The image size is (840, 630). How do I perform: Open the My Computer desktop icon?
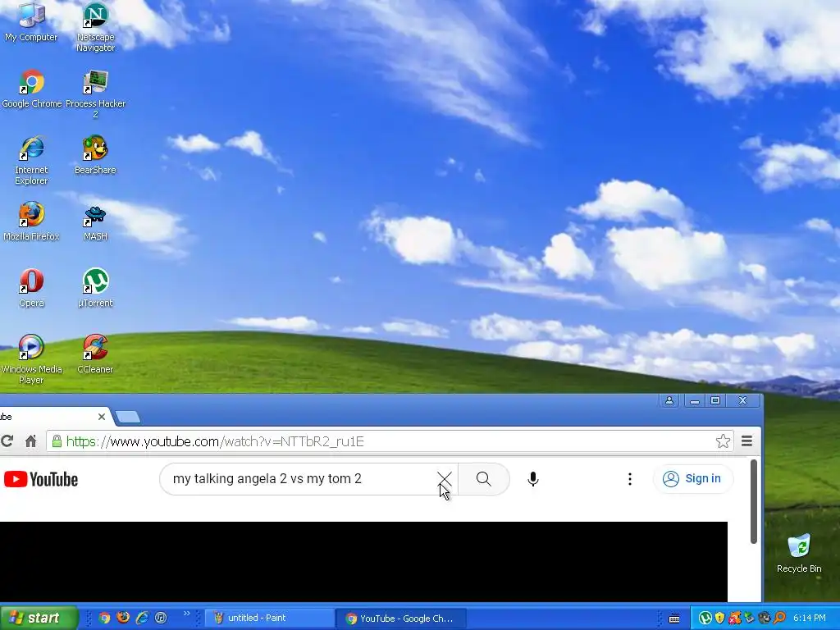tap(31, 21)
